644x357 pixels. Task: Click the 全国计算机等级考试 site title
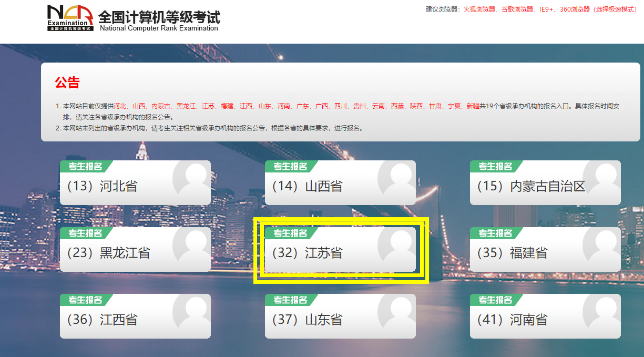159,17
